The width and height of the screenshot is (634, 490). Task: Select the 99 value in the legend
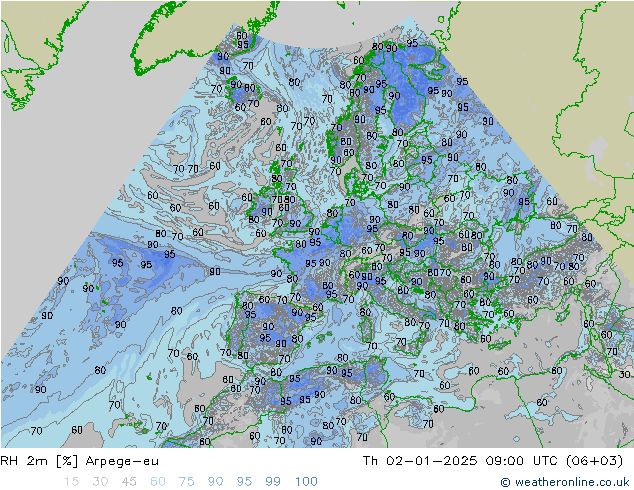point(273,482)
